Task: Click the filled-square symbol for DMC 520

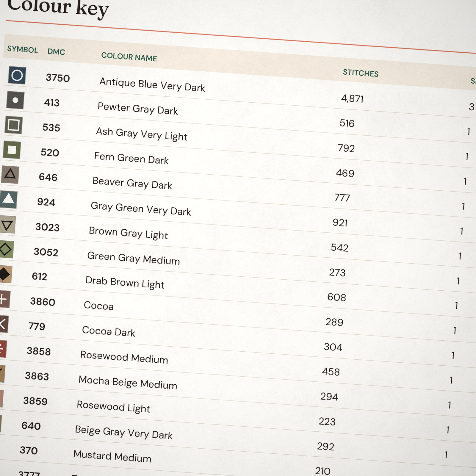Action: click(12, 150)
